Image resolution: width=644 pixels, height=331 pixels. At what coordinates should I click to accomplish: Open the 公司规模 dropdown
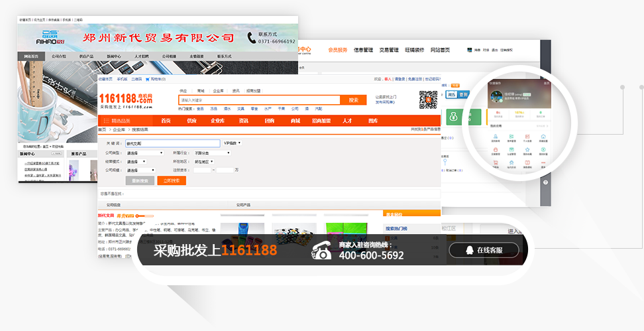140,170
